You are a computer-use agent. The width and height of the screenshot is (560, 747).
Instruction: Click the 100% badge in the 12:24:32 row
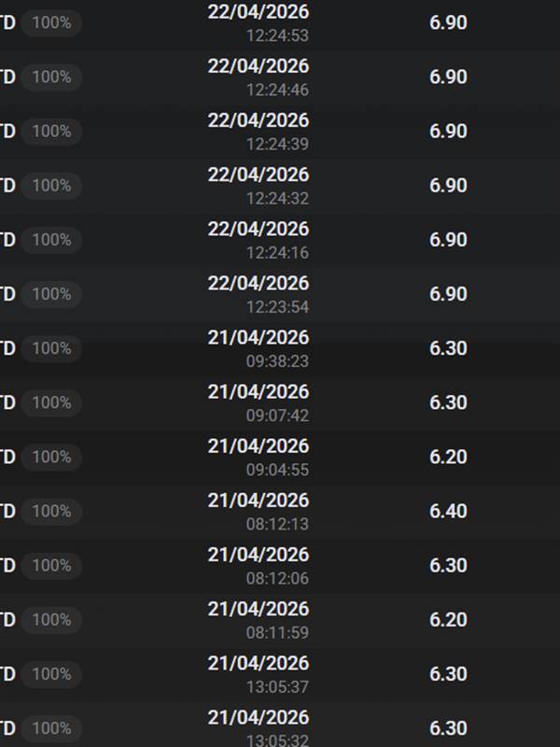51,186
